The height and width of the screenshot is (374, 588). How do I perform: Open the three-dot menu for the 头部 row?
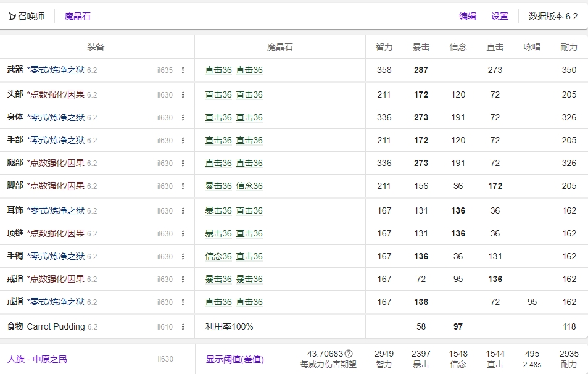pos(183,95)
